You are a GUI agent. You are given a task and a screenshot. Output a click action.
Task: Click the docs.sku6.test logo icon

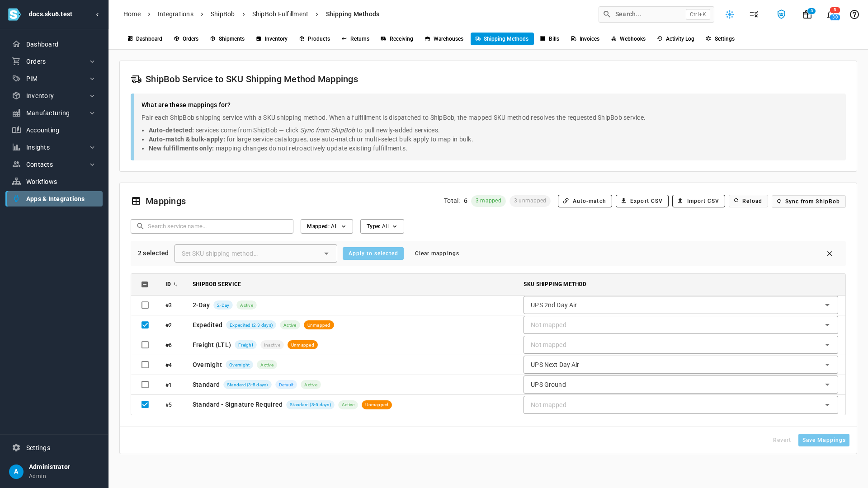tap(14, 14)
